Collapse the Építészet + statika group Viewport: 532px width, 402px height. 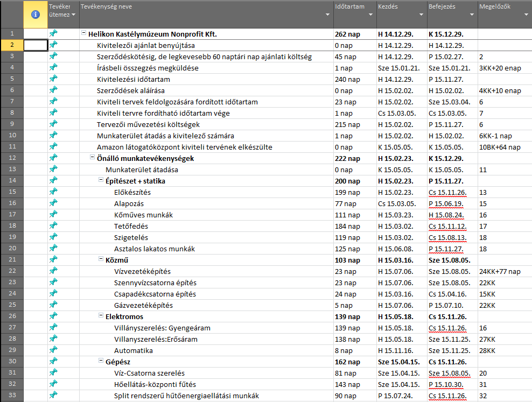pyautogui.click(x=101, y=180)
